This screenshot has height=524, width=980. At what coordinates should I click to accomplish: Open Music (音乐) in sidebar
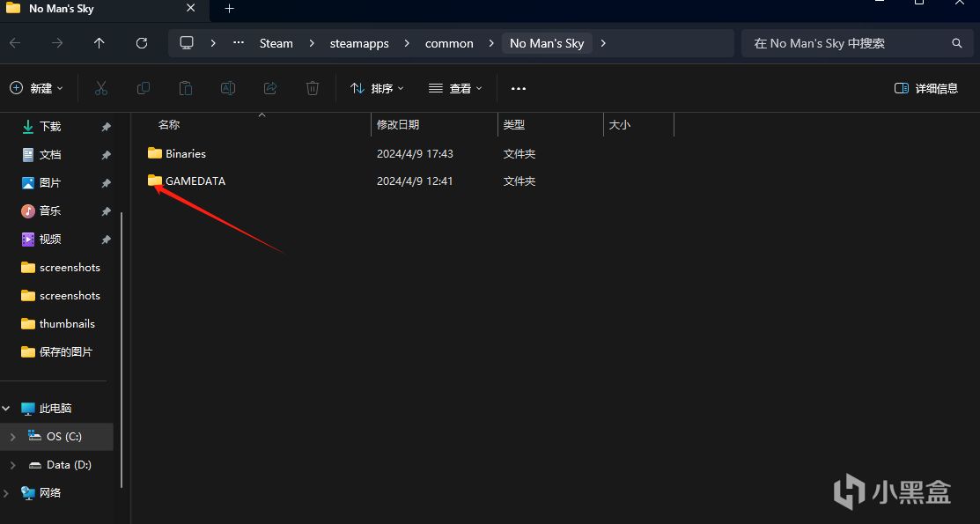(50, 210)
